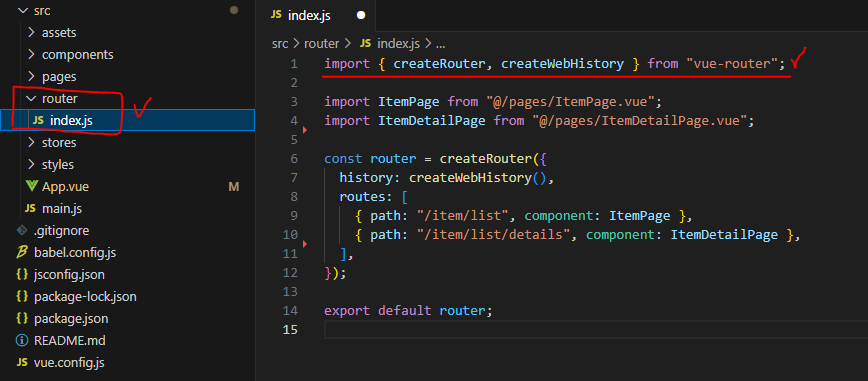Click line number 1 in the gutter

pyautogui.click(x=294, y=64)
